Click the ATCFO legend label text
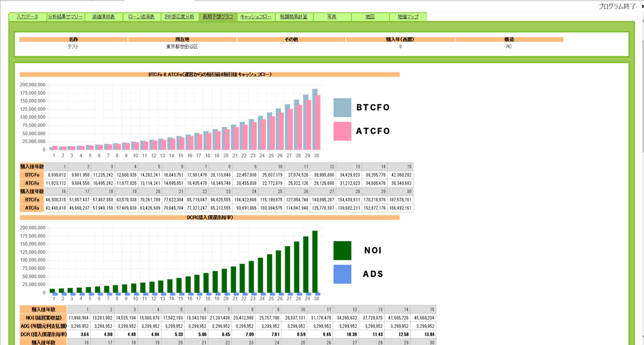644x345 pixels. point(373,131)
